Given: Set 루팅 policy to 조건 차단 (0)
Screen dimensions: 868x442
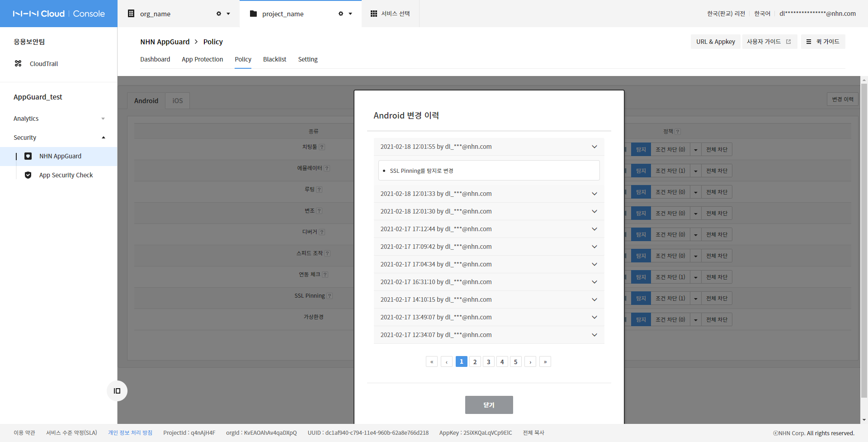Looking at the screenshot, I should [x=670, y=192].
